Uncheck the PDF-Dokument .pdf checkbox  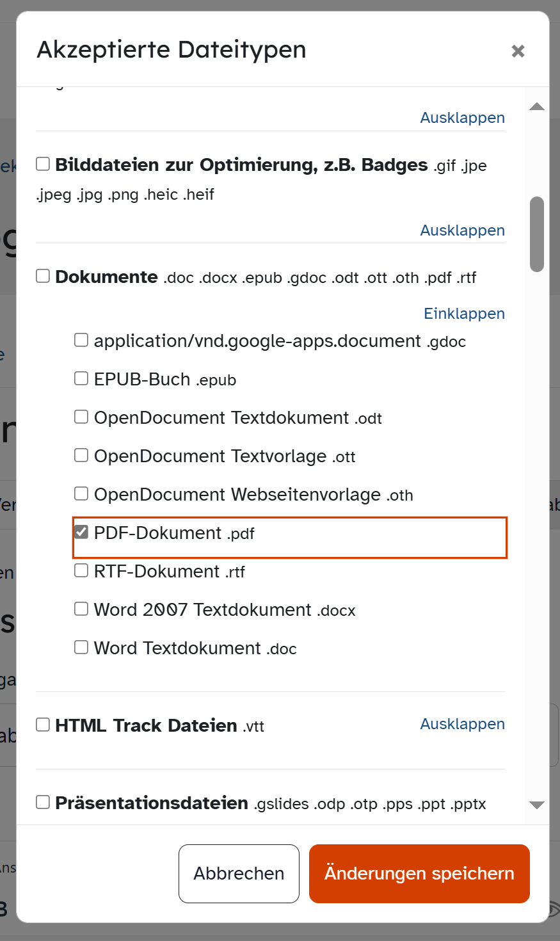click(81, 532)
